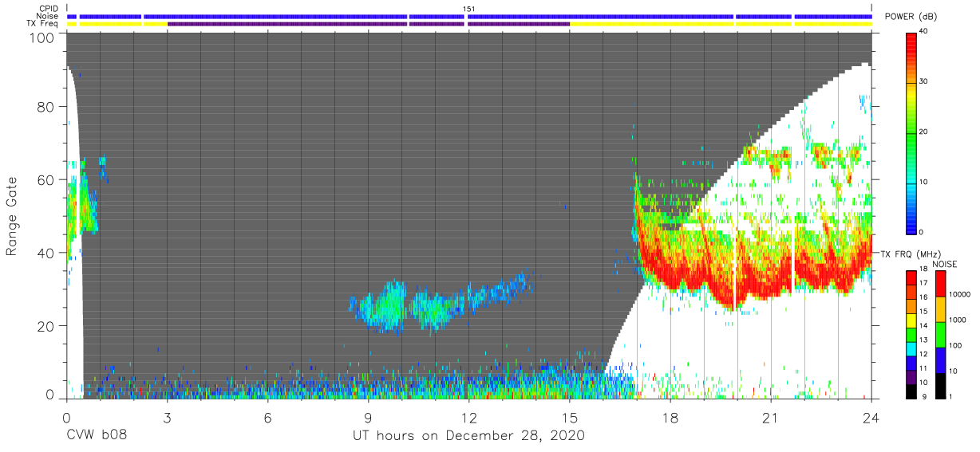The width and height of the screenshot is (980, 452).
Task: Click power colorbar label '40'
Action: click(925, 31)
